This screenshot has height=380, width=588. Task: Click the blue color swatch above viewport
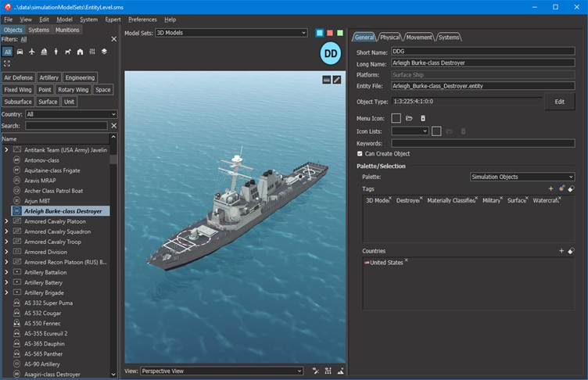[320, 33]
